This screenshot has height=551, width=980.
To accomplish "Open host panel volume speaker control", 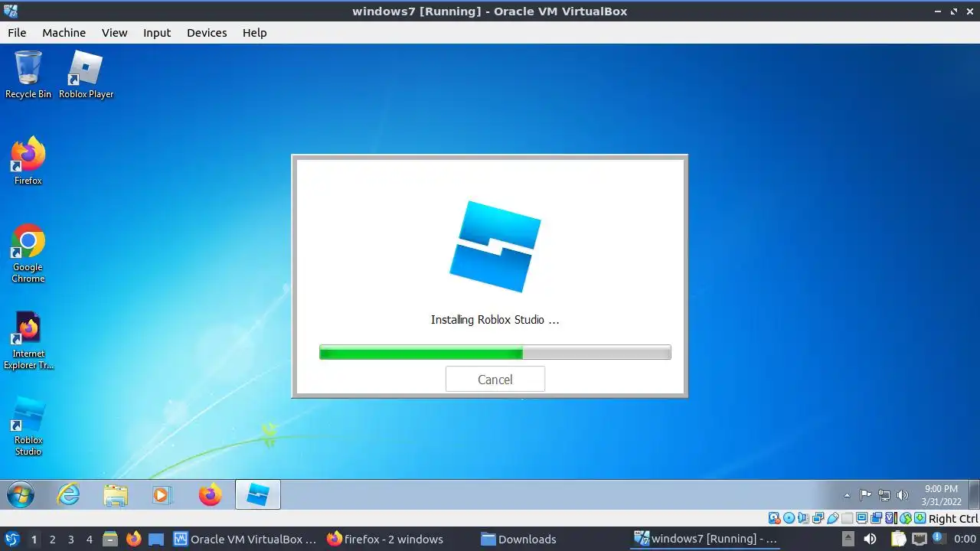I will (x=870, y=539).
